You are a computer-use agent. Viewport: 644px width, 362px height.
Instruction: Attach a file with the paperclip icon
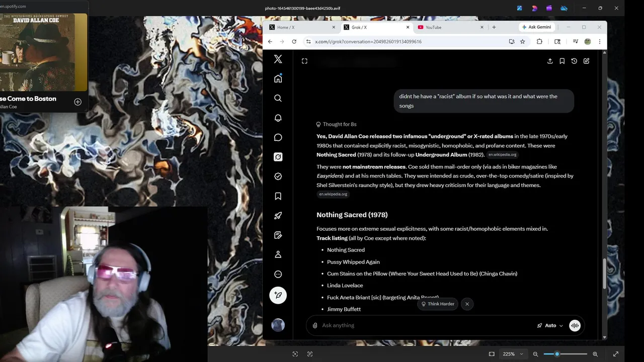(x=315, y=325)
